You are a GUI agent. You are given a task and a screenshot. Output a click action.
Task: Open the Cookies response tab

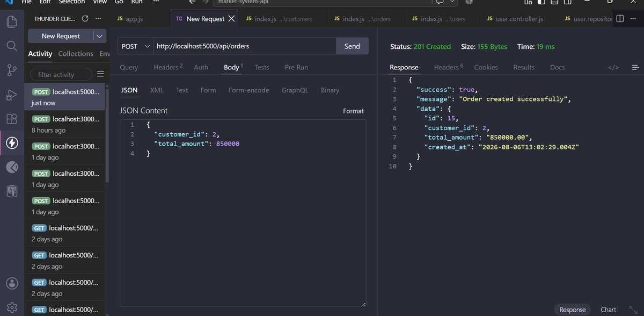(x=486, y=67)
